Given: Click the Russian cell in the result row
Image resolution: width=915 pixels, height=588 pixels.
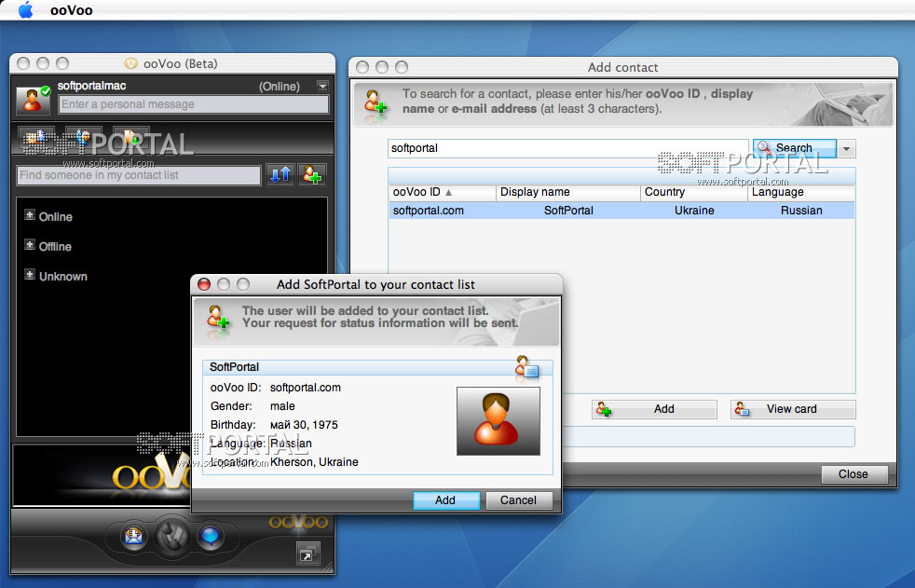Looking at the screenshot, I should coord(801,211).
